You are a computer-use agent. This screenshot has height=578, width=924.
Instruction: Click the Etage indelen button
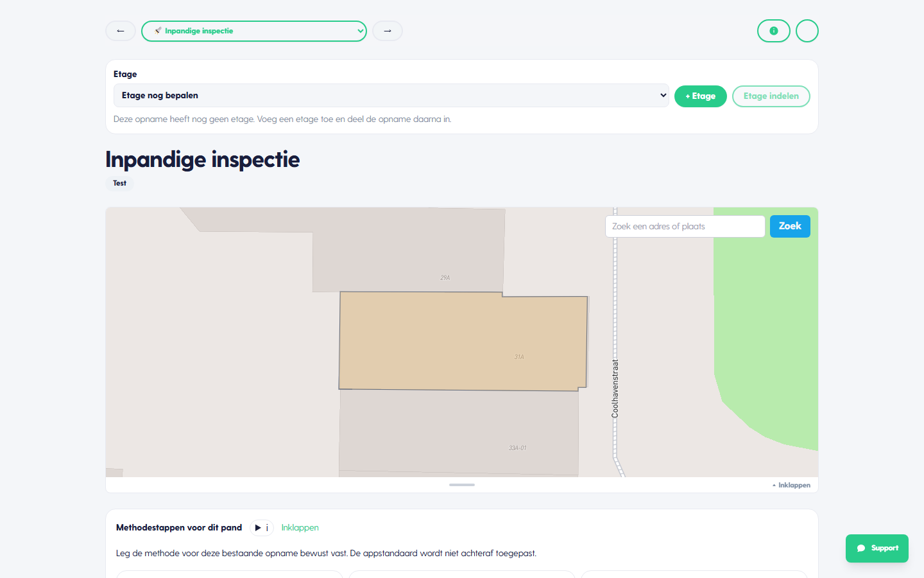[771, 96]
